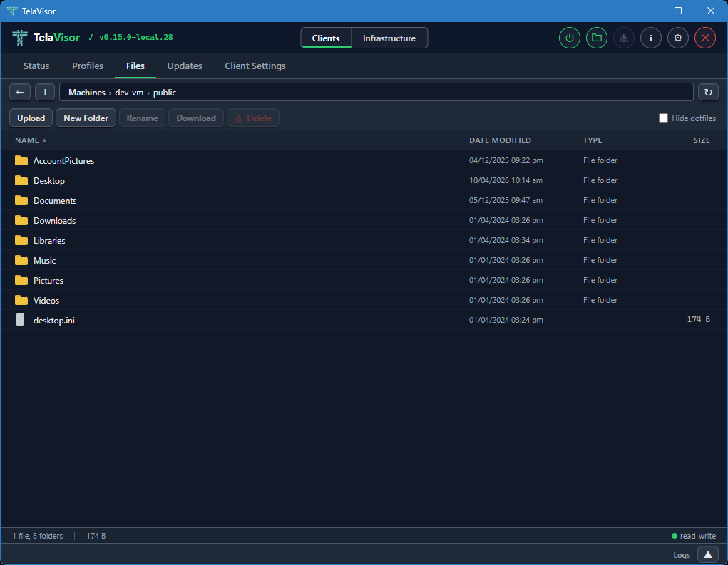Click the Libraries folder icon
The image size is (728, 565).
pos(21,240)
